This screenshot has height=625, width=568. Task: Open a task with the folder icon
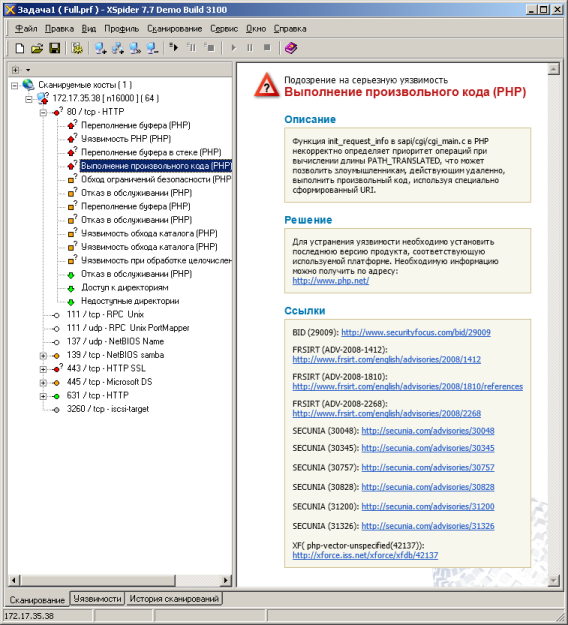pos(37,48)
